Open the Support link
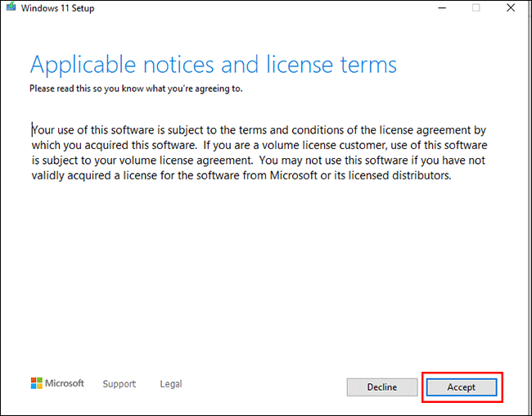This screenshot has width=532, height=416. (119, 384)
